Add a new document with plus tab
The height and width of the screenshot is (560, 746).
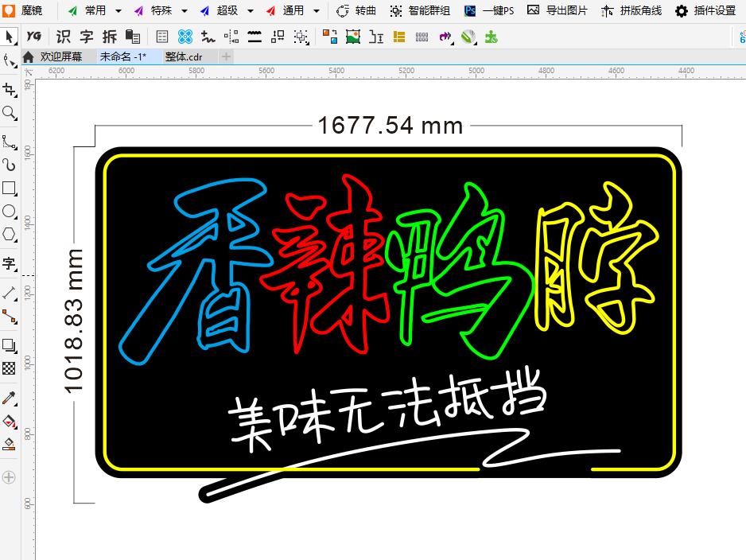(x=227, y=56)
